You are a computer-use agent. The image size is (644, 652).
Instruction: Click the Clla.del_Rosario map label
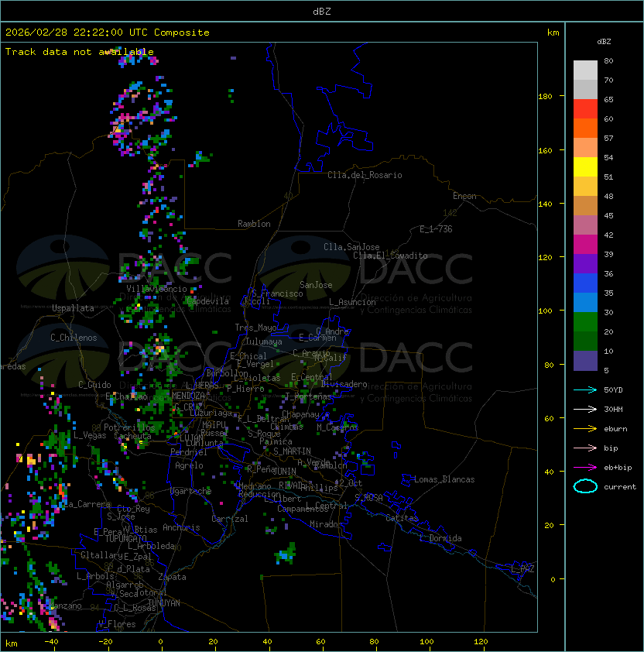pos(365,175)
